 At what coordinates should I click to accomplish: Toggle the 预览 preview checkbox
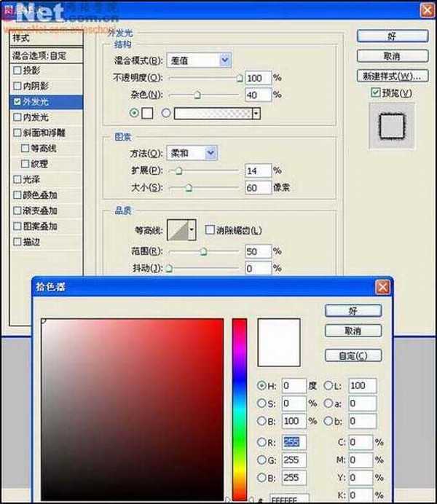(375, 92)
